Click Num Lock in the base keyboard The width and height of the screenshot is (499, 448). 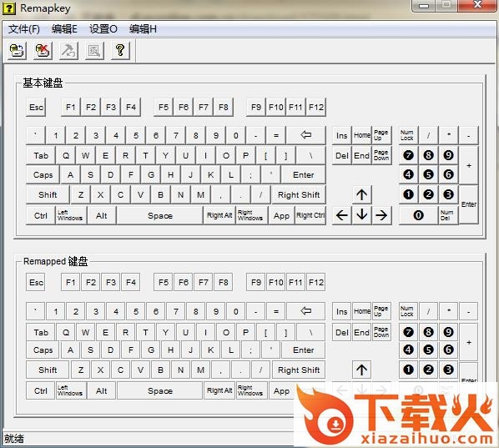[409, 135]
